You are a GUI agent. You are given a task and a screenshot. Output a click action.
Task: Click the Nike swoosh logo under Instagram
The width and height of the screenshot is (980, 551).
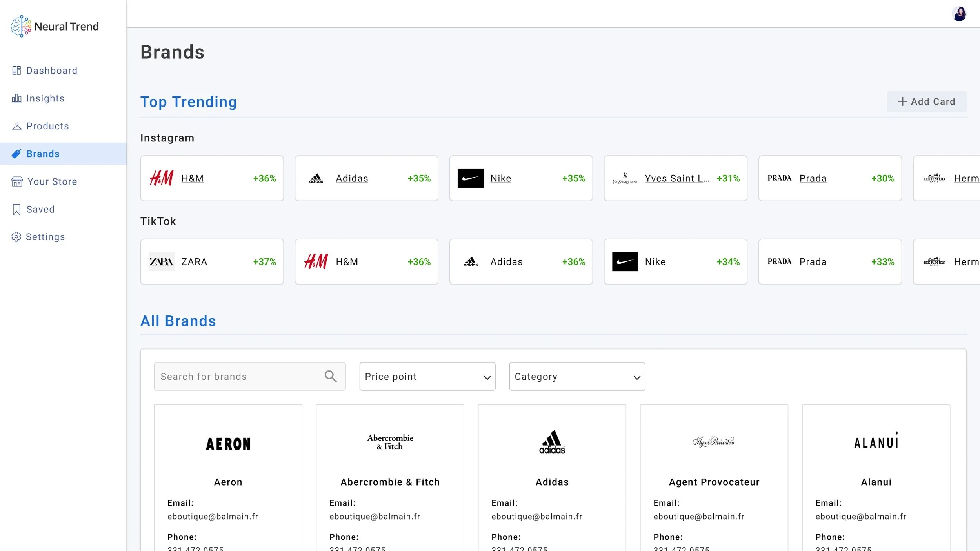(x=470, y=178)
